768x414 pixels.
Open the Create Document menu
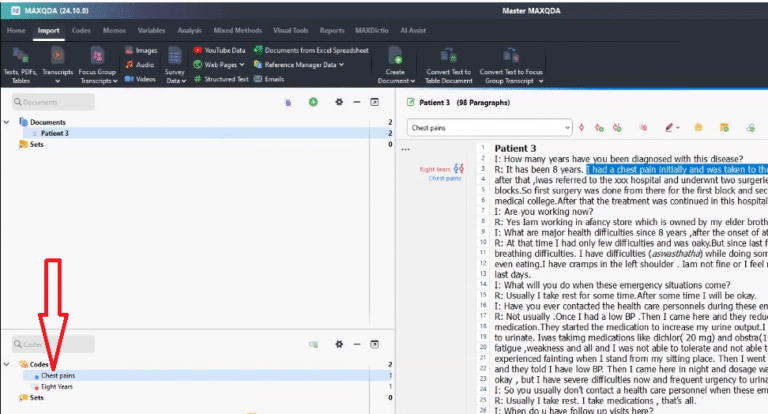396,66
